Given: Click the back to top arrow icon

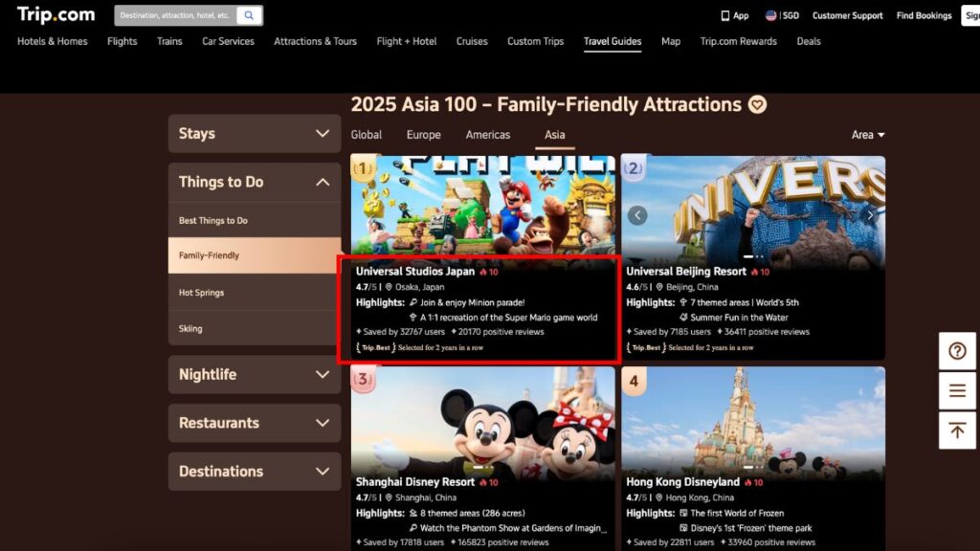Looking at the screenshot, I should [x=957, y=430].
